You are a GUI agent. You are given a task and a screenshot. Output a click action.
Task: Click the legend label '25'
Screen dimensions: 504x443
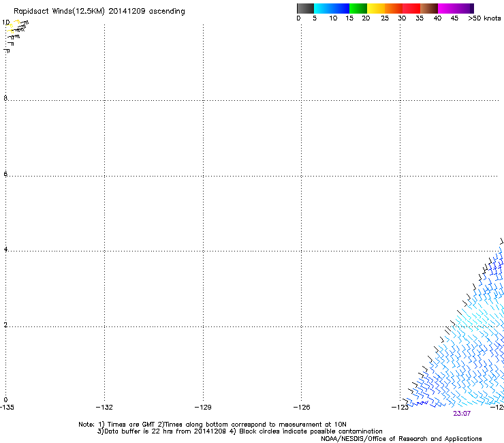385,18
